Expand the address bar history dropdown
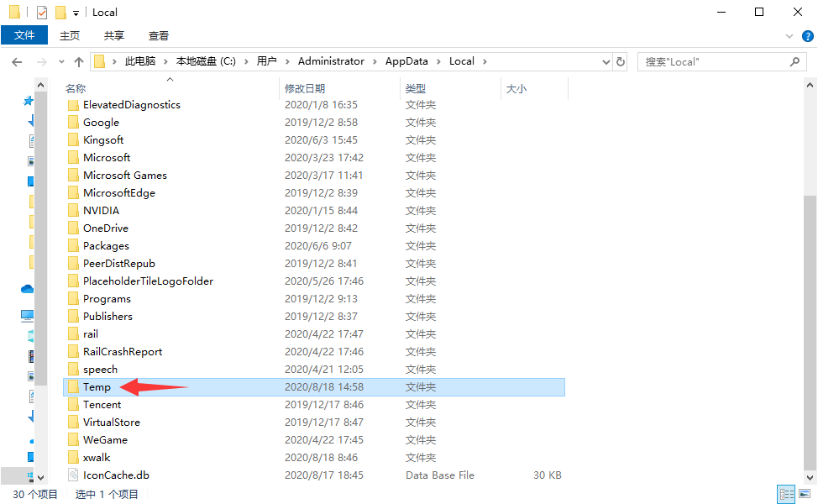This screenshot has height=504, width=818. pos(606,61)
